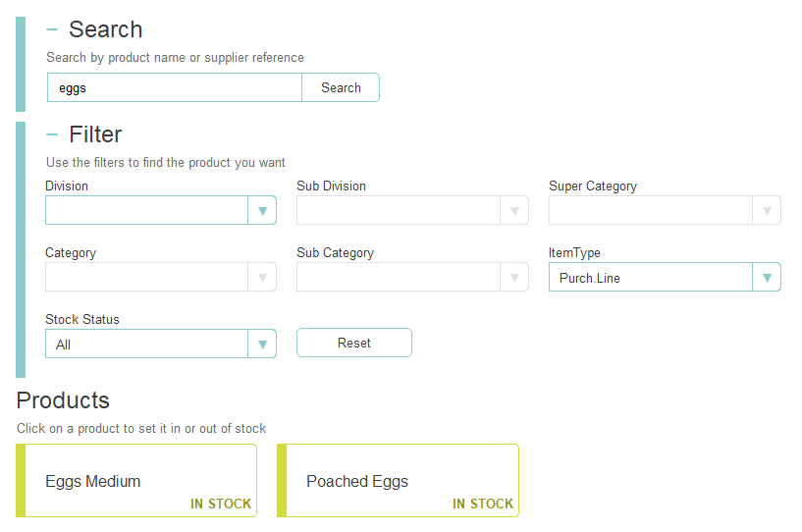Open the Stock Status dropdown arrow
This screenshot has height=532, width=802.
pyautogui.click(x=262, y=345)
